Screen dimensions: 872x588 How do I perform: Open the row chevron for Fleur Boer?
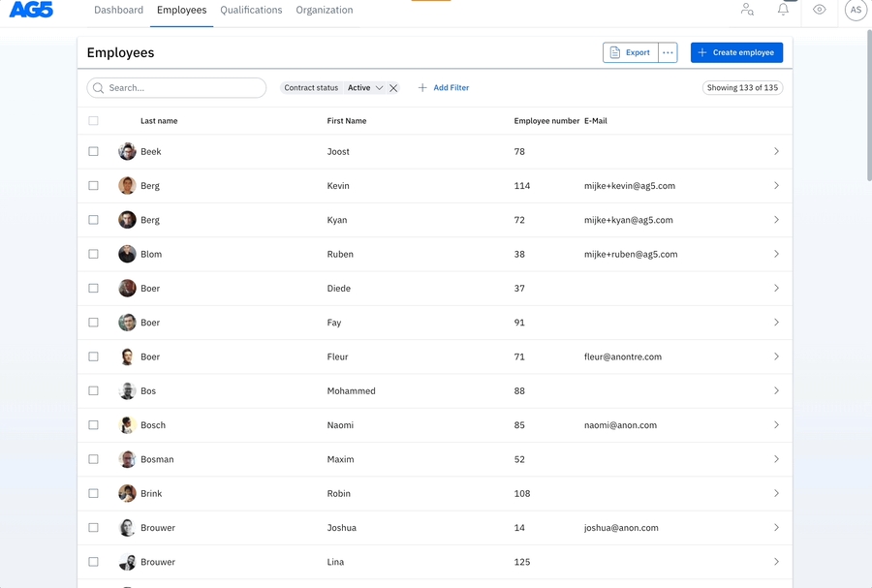click(776, 356)
